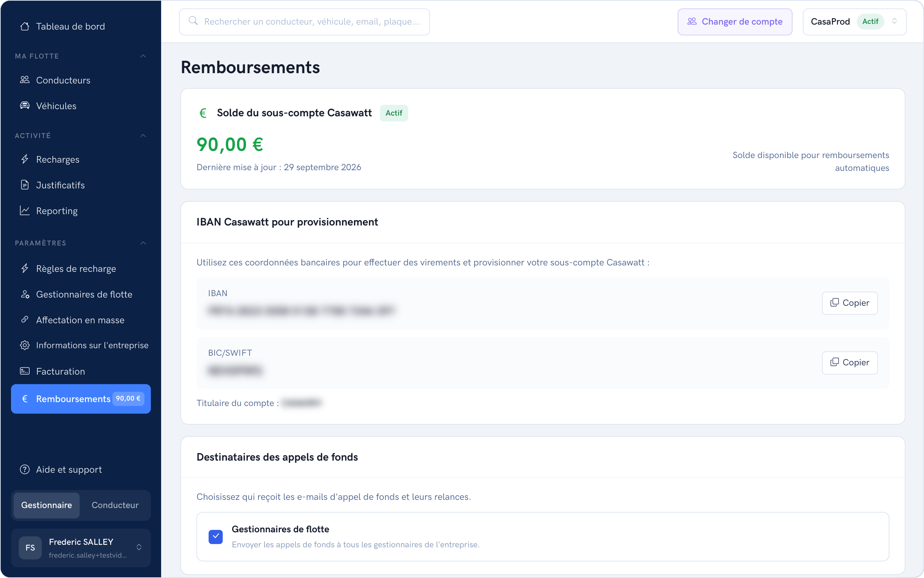Open the CasaProd account dropdown

(x=854, y=22)
